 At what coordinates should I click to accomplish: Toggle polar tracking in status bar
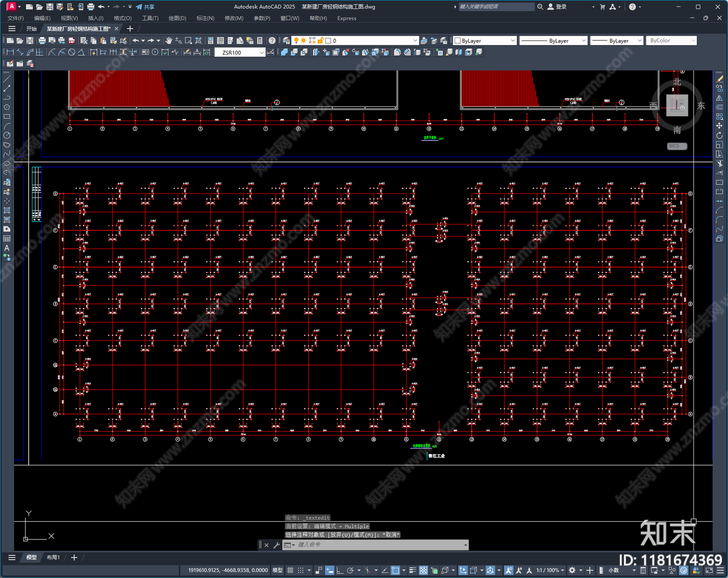(350, 570)
